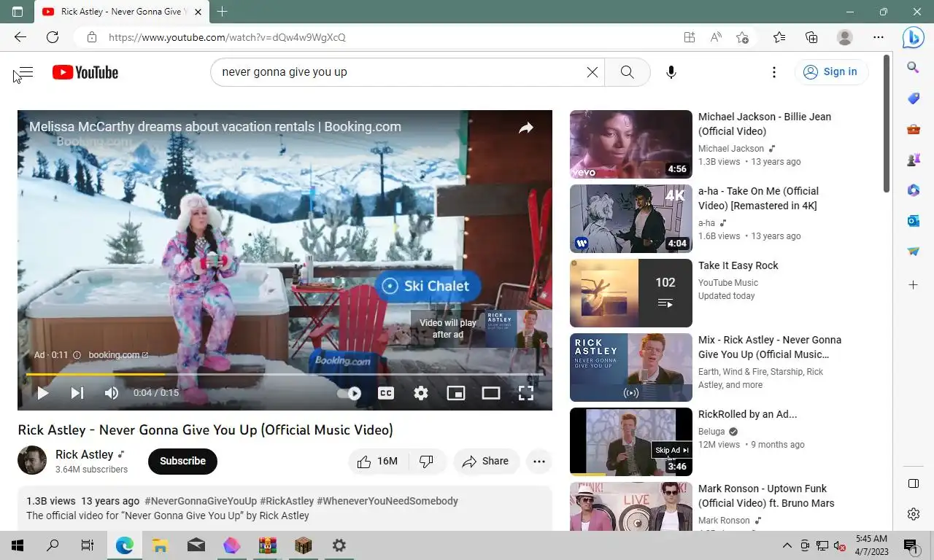Open browser Collections
This screenshot has width=934, height=560.
point(811,37)
